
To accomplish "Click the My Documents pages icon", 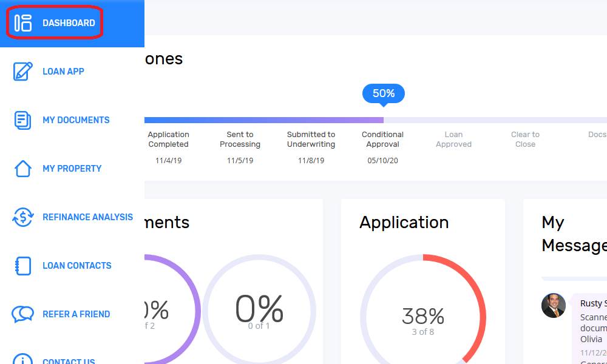I will tap(23, 120).
